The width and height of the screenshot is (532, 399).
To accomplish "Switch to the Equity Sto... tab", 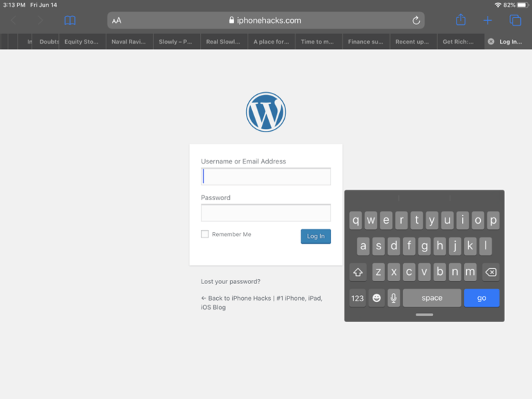I will click(82, 42).
